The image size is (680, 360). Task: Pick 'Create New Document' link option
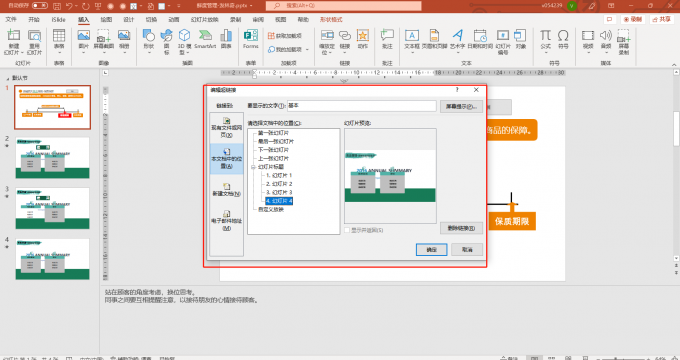226,190
